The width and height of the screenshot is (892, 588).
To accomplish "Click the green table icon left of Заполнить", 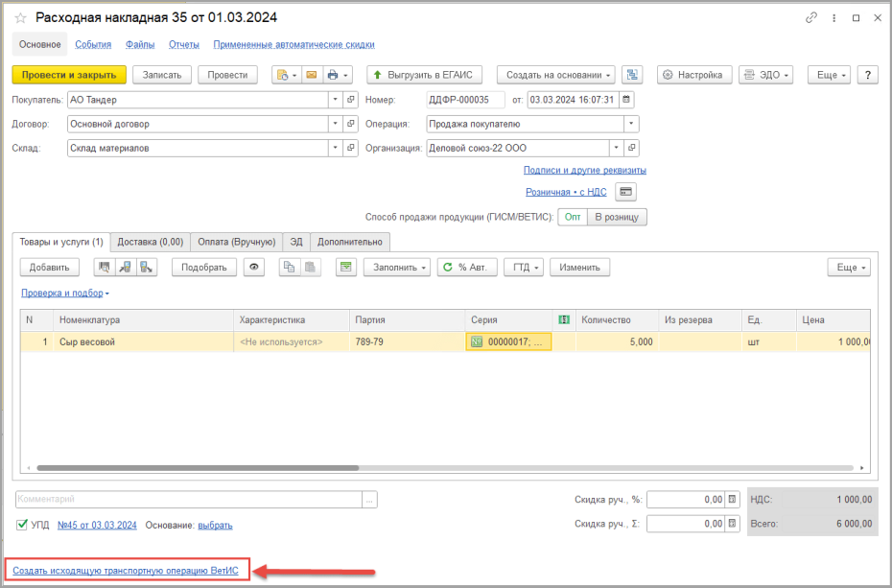I will 346,268.
